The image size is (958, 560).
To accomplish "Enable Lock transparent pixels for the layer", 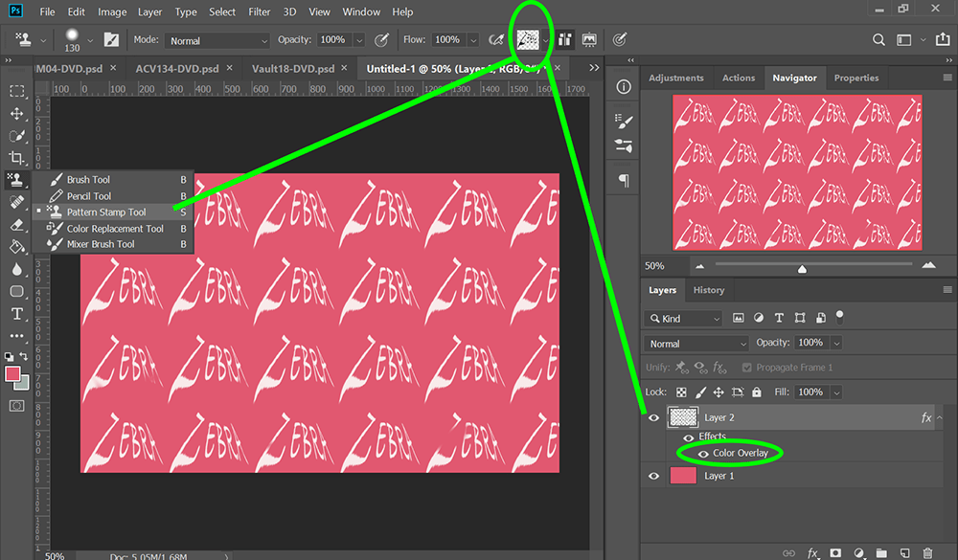I will 681,392.
